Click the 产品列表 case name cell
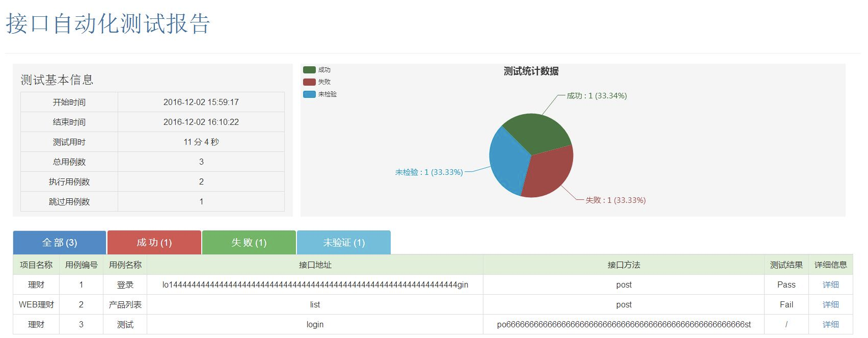 click(x=125, y=305)
